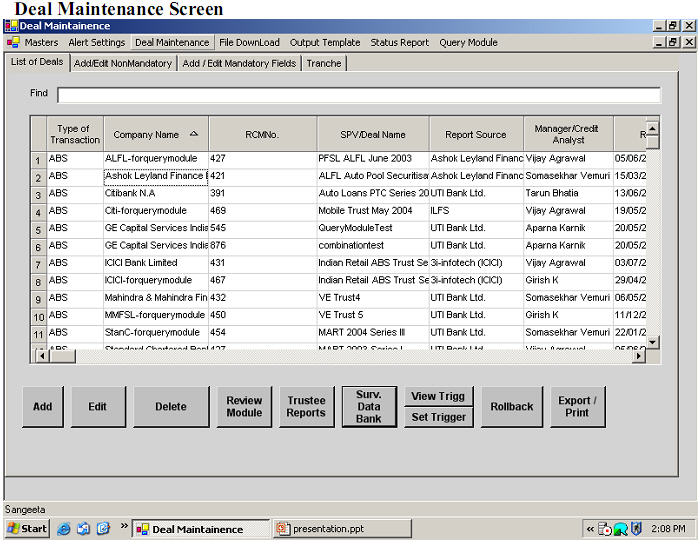Open the File DownLoad menu
This screenshot has height=544, width=700.
click(249, 42)
